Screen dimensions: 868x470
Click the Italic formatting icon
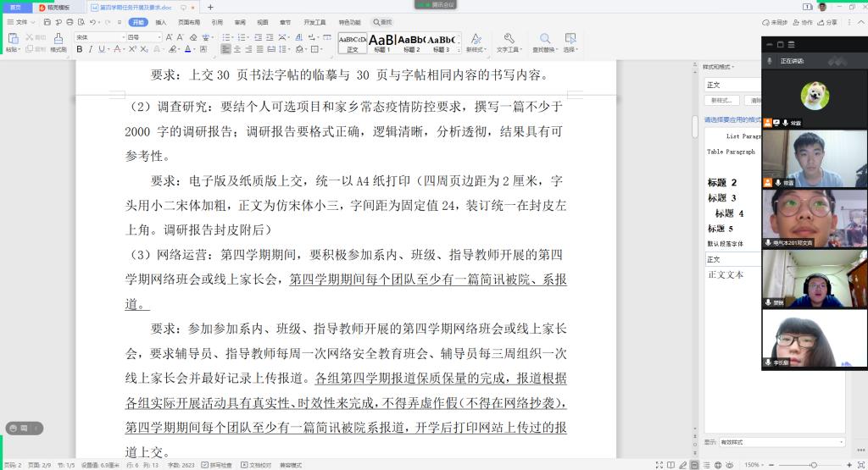pos(91,49)
